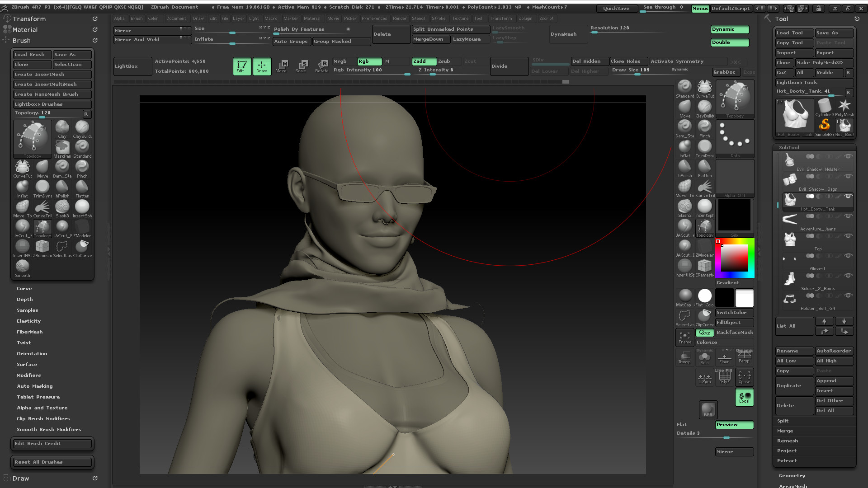868x488 pixels.
Task: Toggle Local symmetry button
Action: coord(744,397)
